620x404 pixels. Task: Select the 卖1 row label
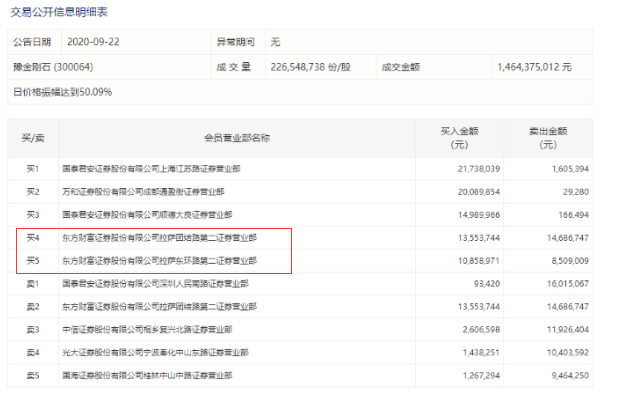33,283
